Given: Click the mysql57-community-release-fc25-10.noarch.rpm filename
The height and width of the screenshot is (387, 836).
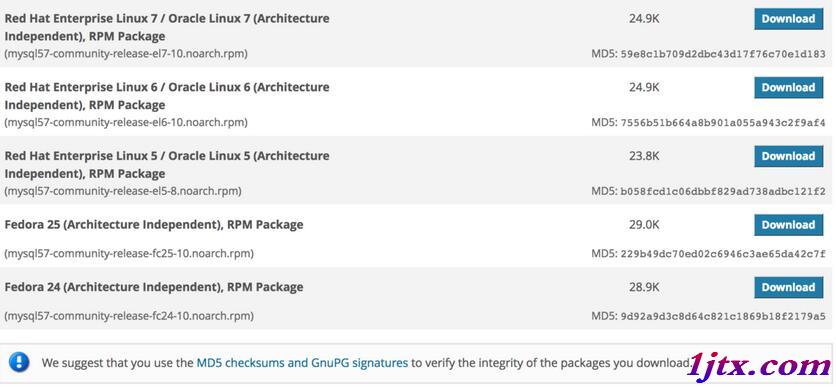Looking at the screenshot, I should tap(129, 254).
